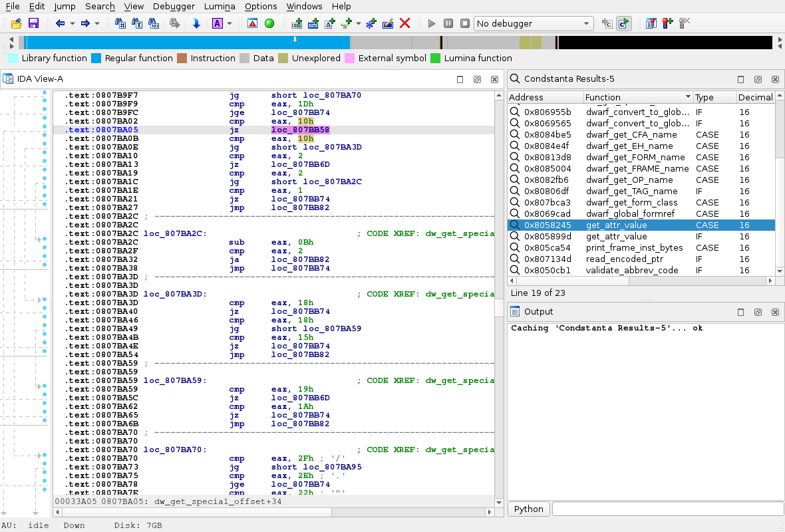Click the pause process button
785x532 pixels.
pos(448,23)
